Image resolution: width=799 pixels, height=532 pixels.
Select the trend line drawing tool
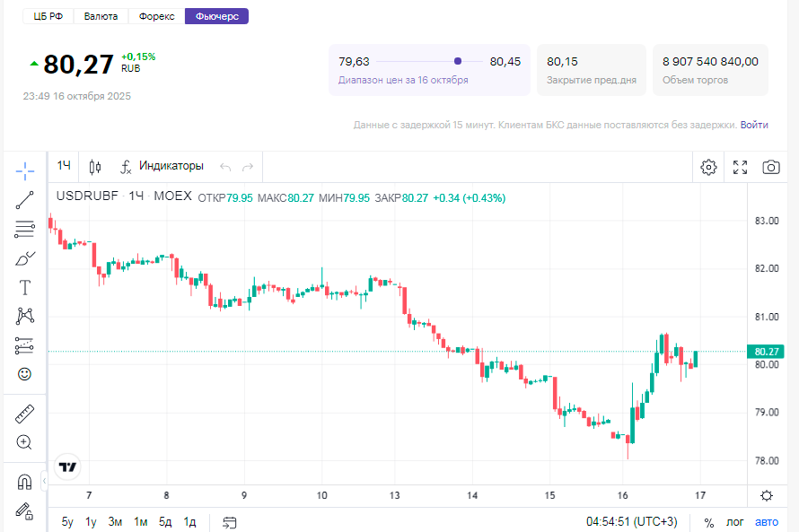coord(25,200)
